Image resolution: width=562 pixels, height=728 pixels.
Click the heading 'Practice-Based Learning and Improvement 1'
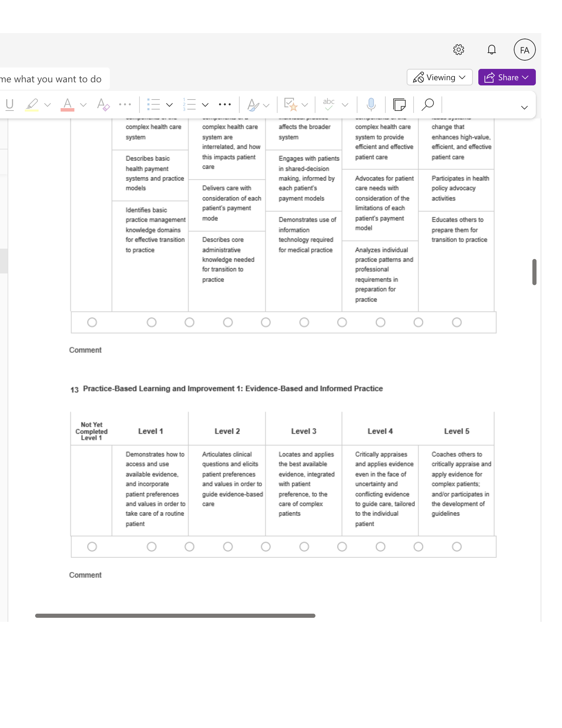tap(233, 389)
